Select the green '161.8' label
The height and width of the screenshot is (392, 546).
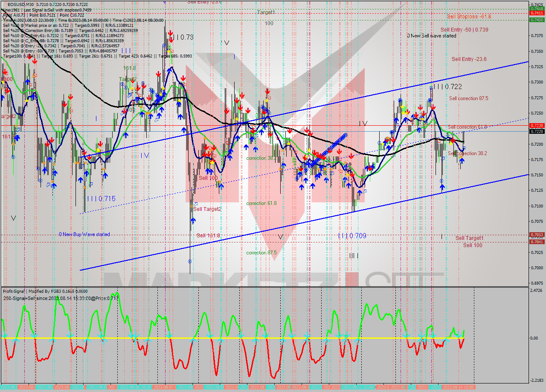coord(129,68)
